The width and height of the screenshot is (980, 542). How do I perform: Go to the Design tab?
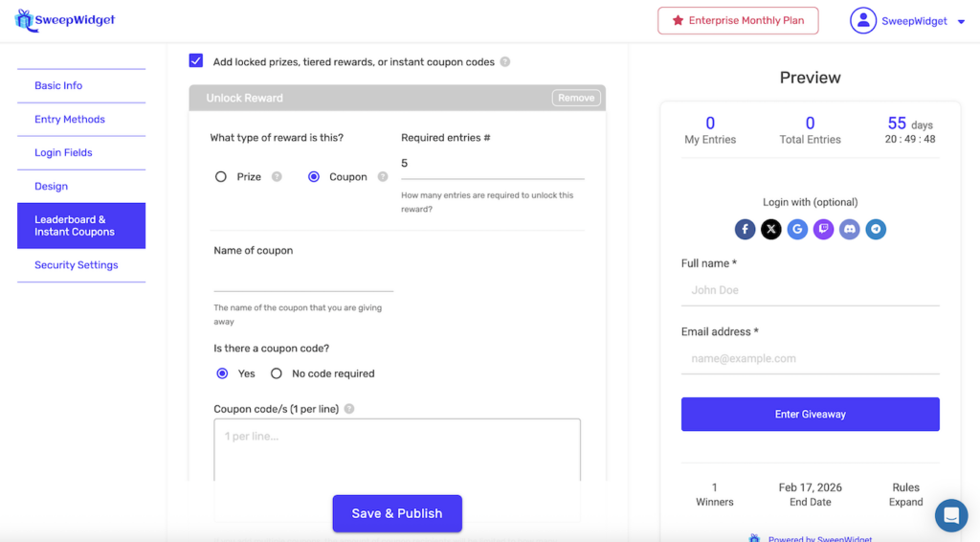pyautogui.click(x=52, y=187)
